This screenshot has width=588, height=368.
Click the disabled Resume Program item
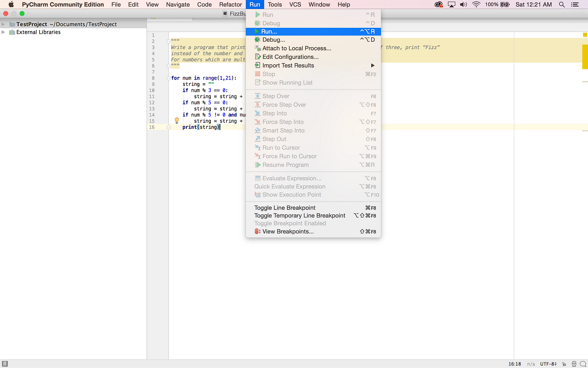[313, 165]
